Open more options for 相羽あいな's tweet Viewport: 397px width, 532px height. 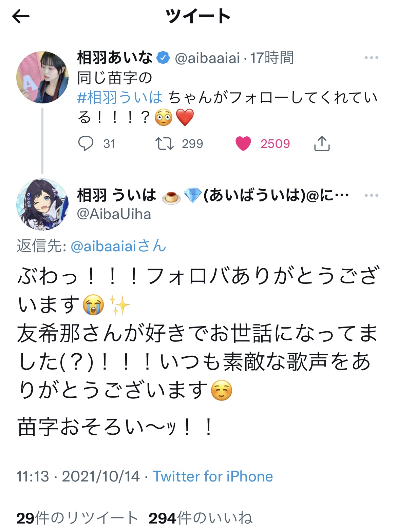click(x=371, y=58)
